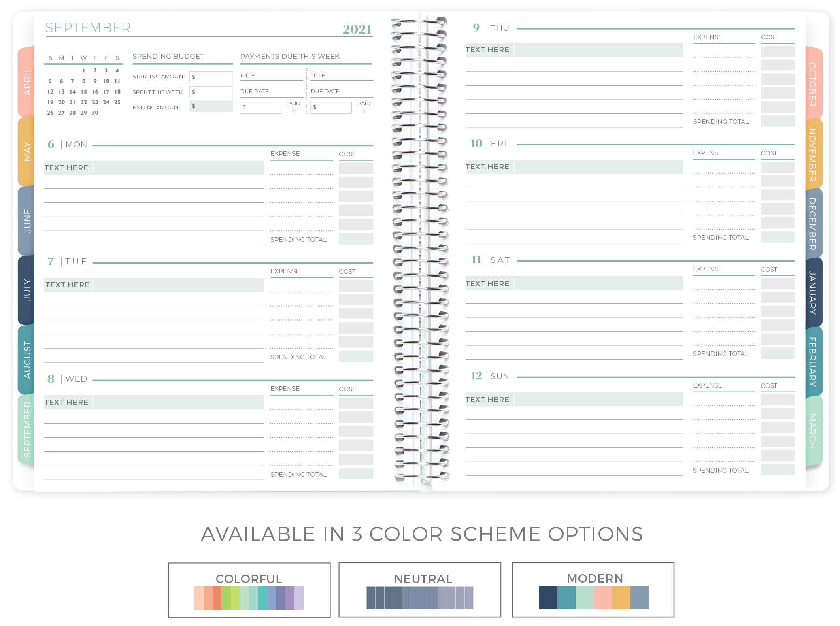Click the ENDING AMOUNT dollar field
The width and height of the screenshot is (840, 626).
212,106
